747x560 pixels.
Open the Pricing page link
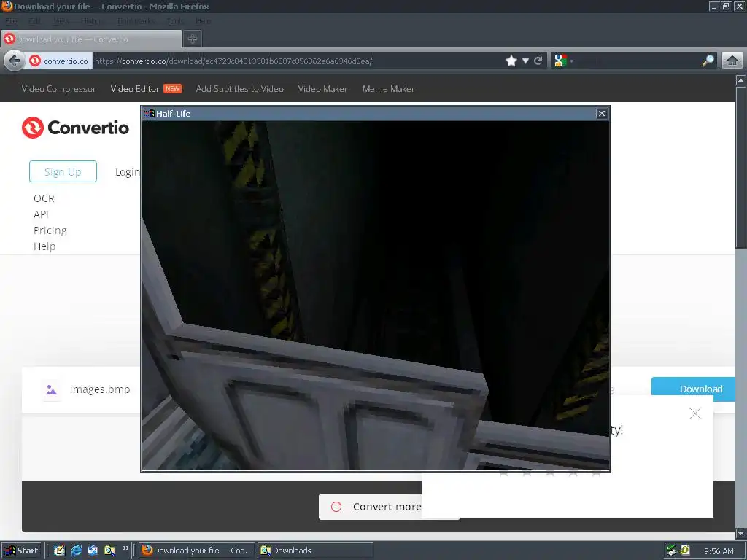coord(50,230)
